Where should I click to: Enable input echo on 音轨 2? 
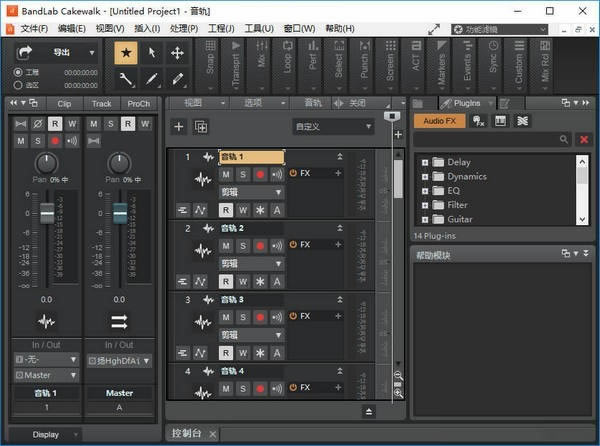pyautogui.click(x=277, y=245)
